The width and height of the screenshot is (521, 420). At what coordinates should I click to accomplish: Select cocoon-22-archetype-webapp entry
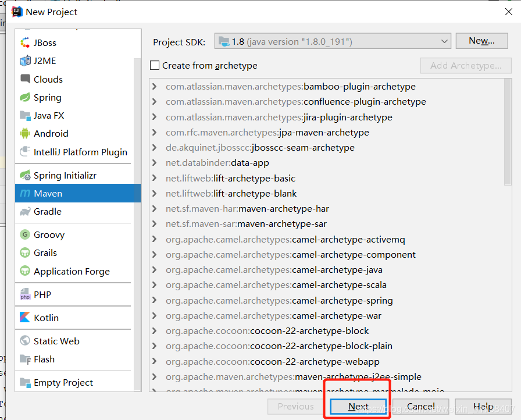(273, 361)
